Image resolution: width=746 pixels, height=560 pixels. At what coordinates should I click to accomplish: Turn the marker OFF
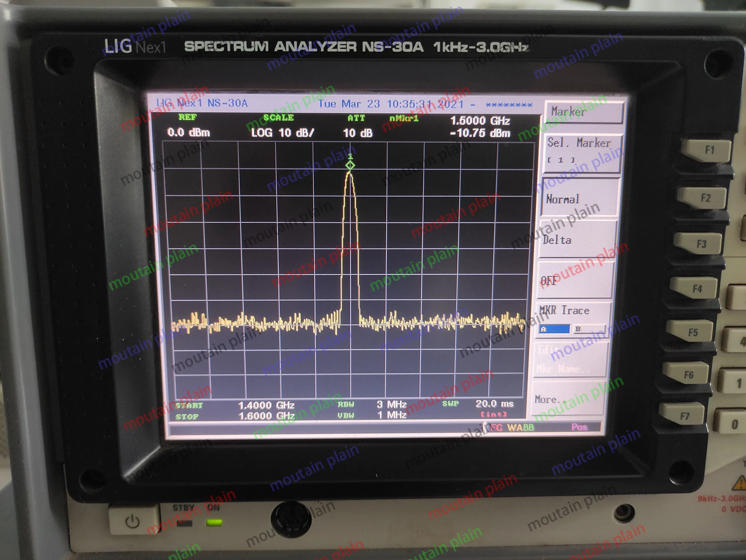click(575, 280)
